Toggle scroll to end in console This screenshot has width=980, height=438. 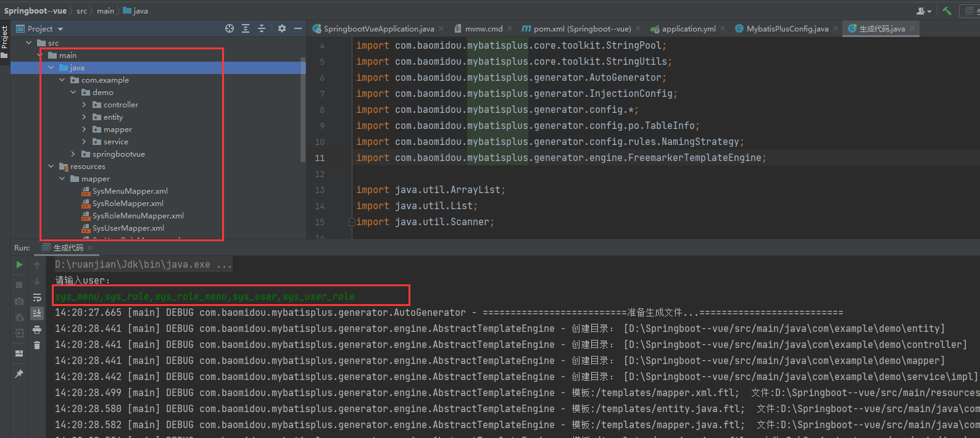[37, 313]
